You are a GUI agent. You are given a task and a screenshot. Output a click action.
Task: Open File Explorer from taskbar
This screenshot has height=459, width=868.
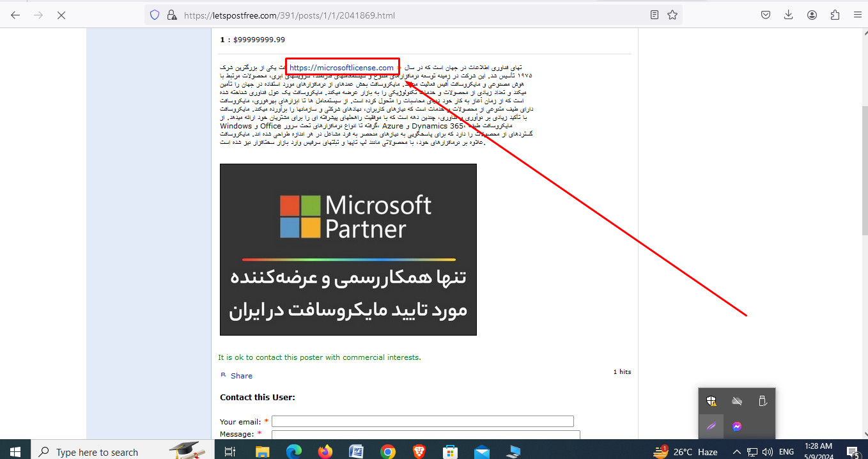coord(262,451)
